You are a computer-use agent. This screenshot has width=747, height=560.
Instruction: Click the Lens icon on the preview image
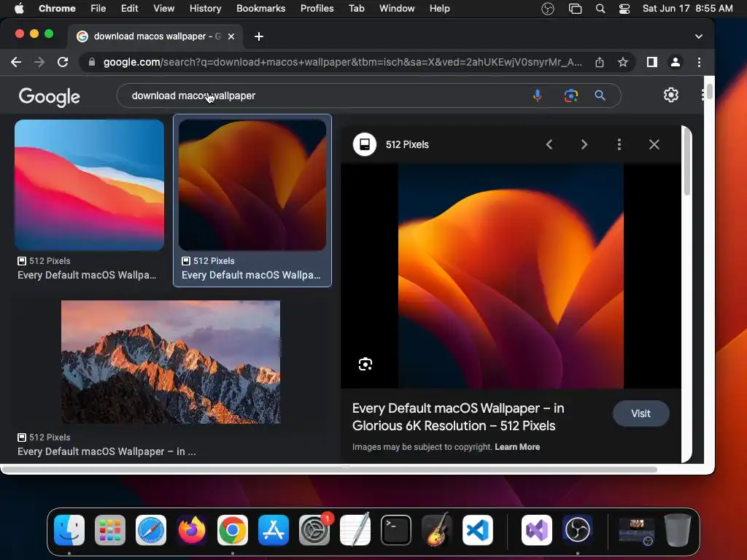click(x=365, y=365)
